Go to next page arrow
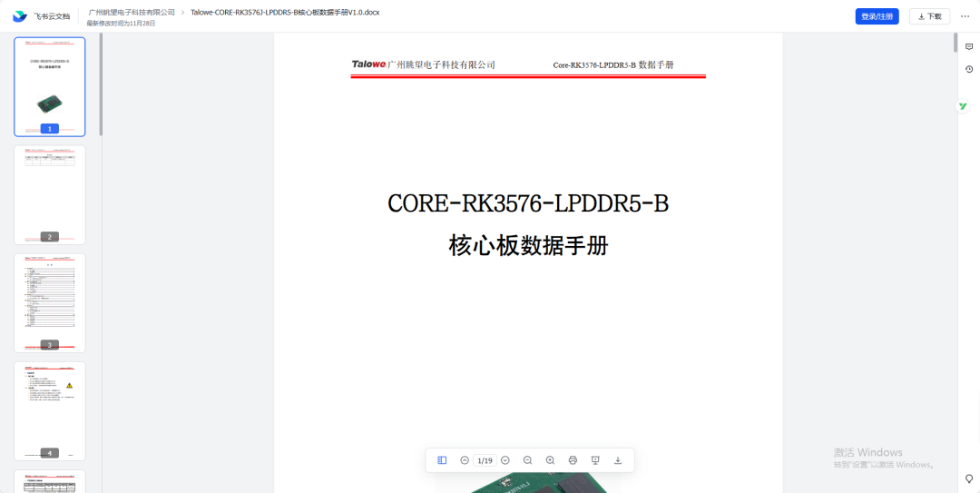980x493 pixels. pyautogui.click(x=505, y=460)
